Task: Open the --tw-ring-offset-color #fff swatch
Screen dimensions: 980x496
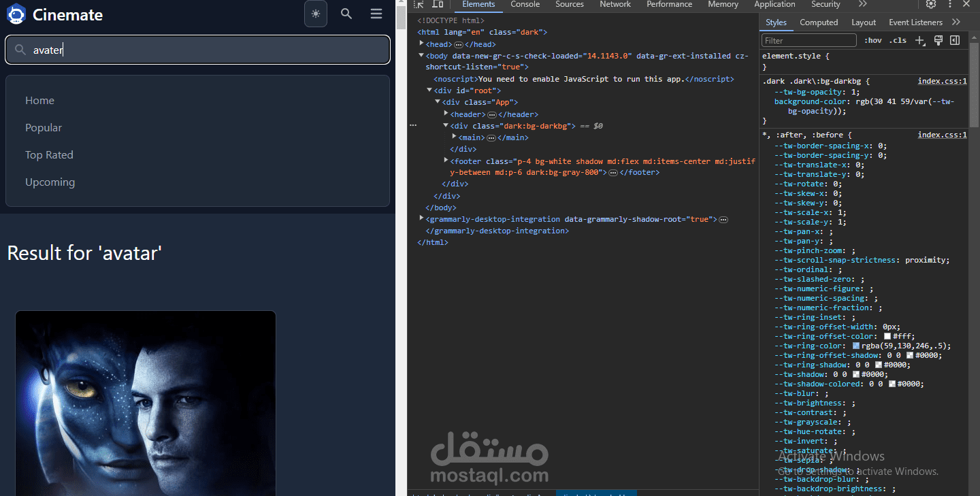Action: [x=887, y=336]
